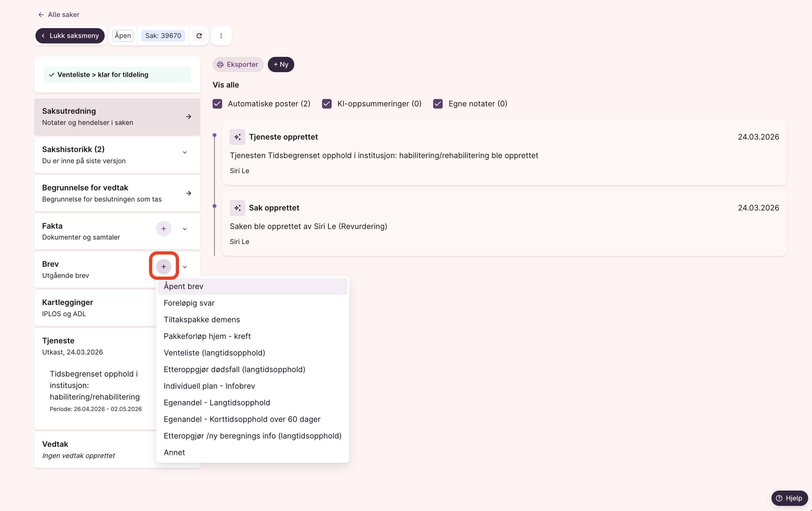This screenshot has height=511, width=812.
Task: Click the sparkle icon on Tjeneste opprettet entry
Action: (237, 137)
